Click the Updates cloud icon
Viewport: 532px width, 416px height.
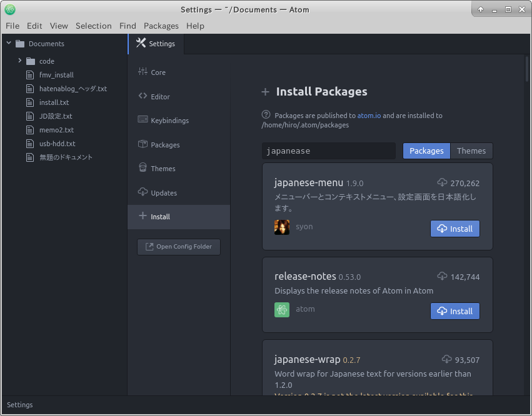pyautogui.click(x=143, y=192)
